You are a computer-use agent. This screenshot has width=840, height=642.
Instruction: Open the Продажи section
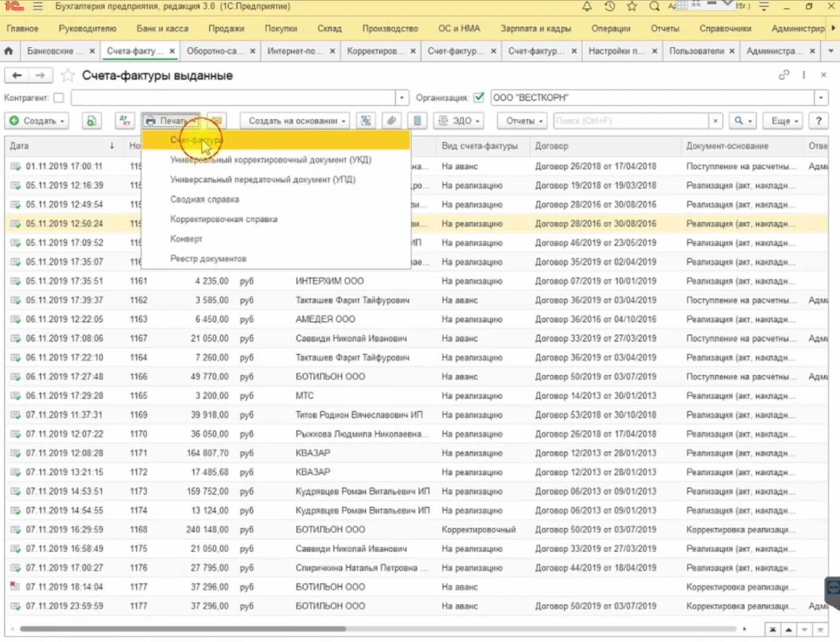click(226, 29)
